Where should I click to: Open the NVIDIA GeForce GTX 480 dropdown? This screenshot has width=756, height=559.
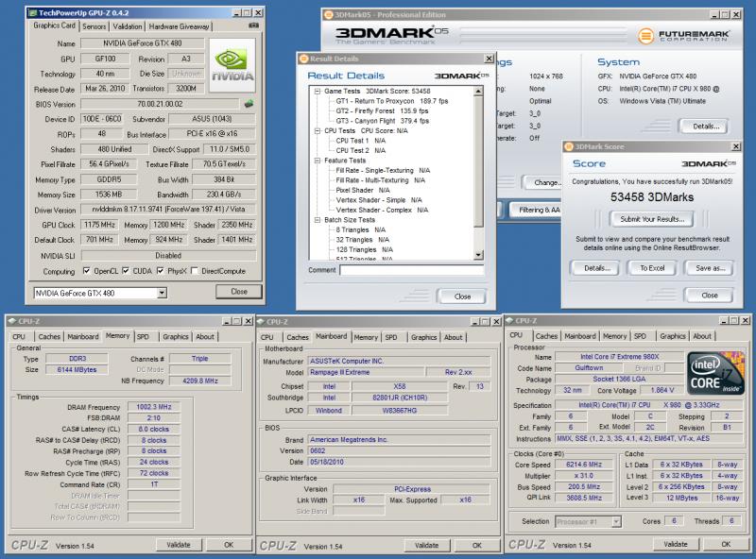[x=162, y=293]
